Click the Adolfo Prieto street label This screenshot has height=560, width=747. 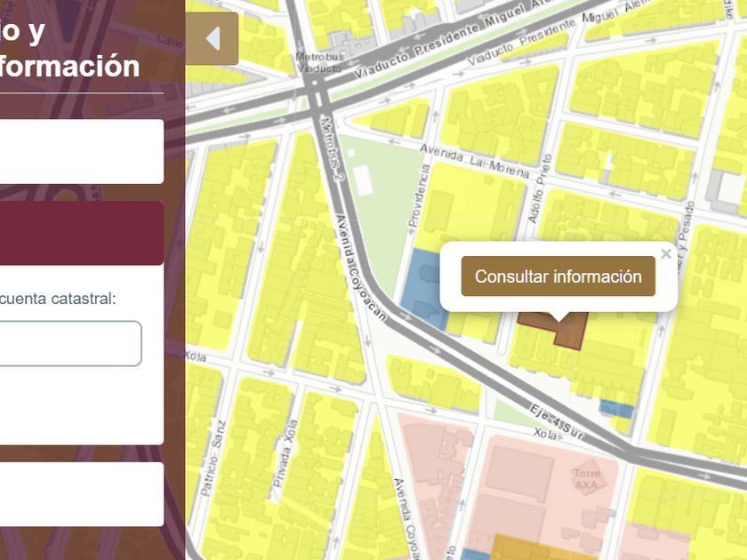tap(539, 188)
